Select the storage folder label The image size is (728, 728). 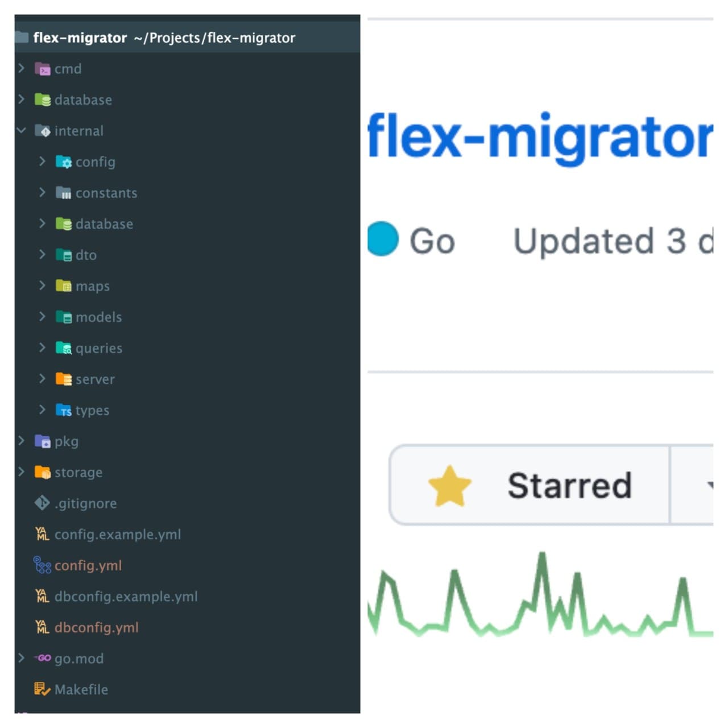point(78,473)
